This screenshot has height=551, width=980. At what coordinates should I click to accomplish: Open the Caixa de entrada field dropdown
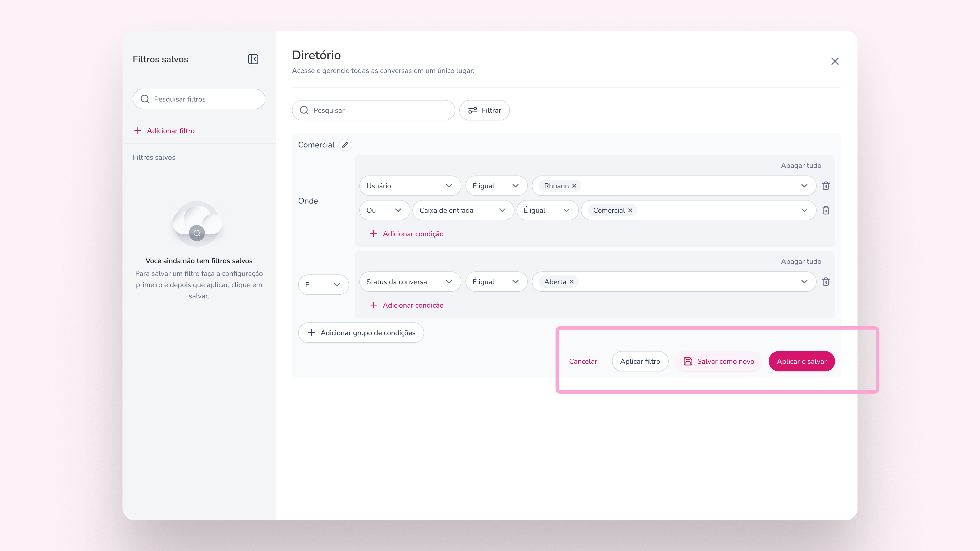tap(463, 210)
